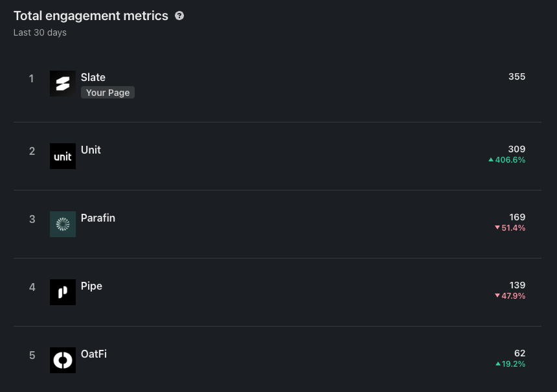This screenshot has width=557, height=392.
Task: Click the Parafin company logo
Action: pyautogui.click(x=63, y=224)
